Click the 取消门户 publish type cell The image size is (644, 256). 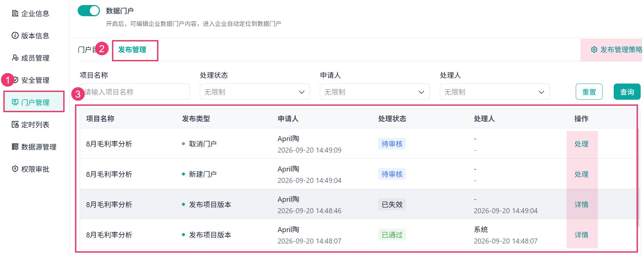[x=199, y=144]
